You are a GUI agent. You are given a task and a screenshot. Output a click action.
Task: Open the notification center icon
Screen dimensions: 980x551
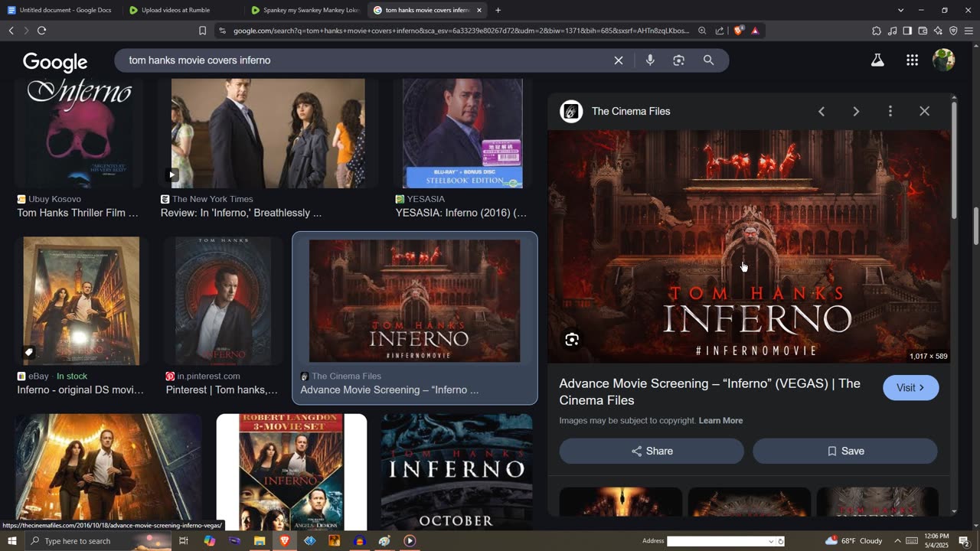[x=964, y=541]
